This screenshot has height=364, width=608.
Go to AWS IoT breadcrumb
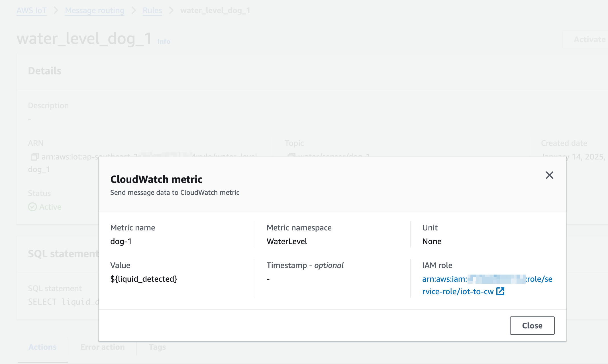coord(31,11)
